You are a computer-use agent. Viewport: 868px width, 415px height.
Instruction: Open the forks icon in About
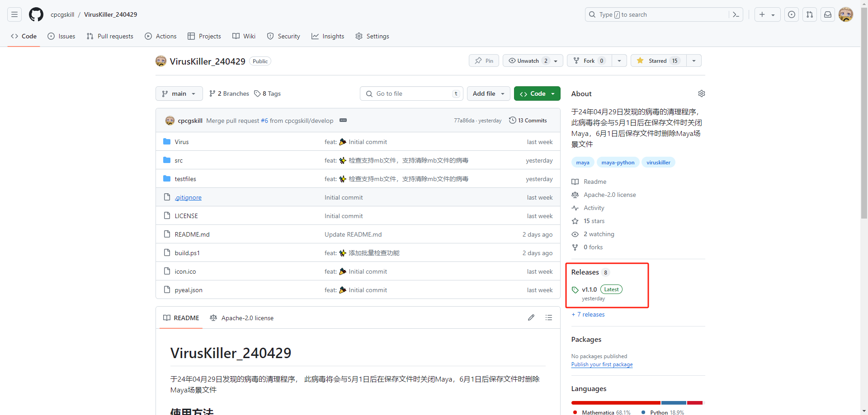point(575,247)
